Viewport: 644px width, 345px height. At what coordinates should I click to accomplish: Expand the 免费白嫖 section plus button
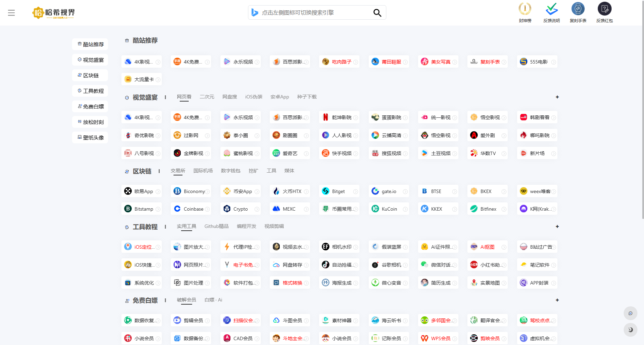(557, 300)
